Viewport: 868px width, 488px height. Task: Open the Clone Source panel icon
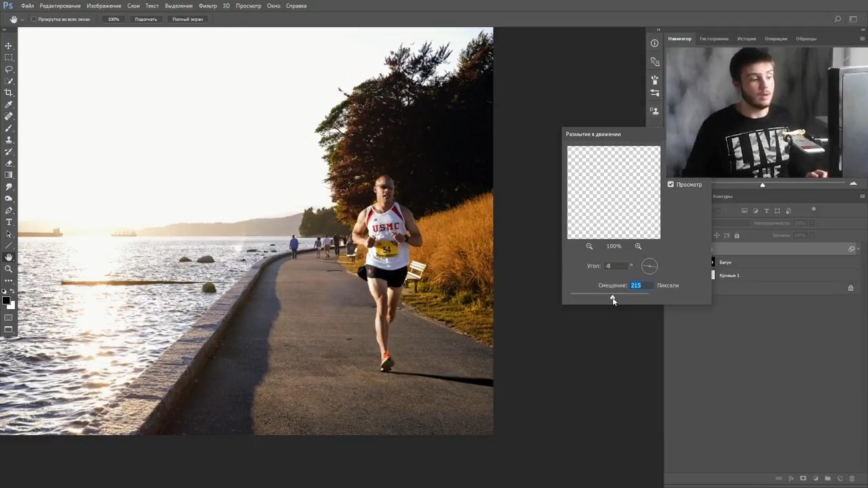(x=654, y=110)
